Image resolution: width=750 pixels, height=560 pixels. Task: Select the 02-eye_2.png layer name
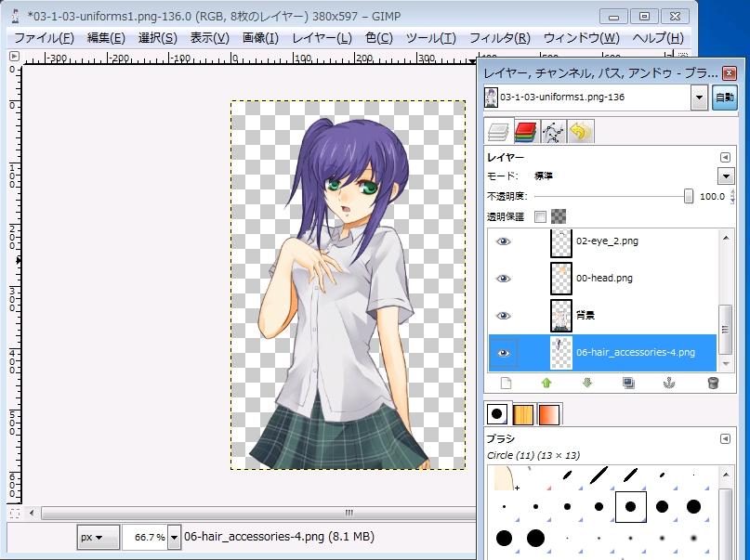coord(607,241)
